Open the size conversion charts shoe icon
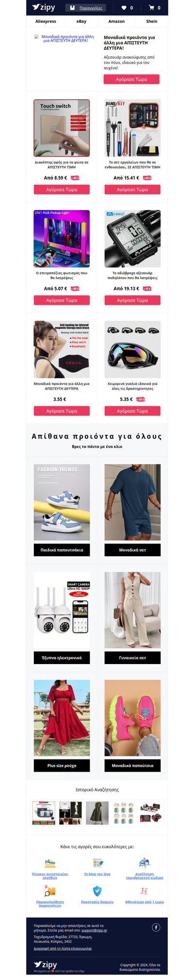194x980 pixels. coord(50,864)
